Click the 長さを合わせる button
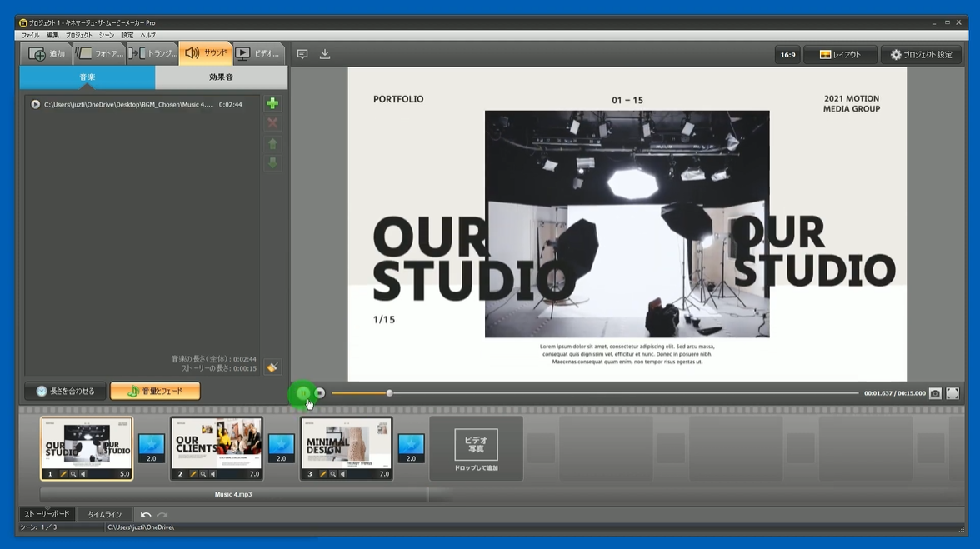 65,391
